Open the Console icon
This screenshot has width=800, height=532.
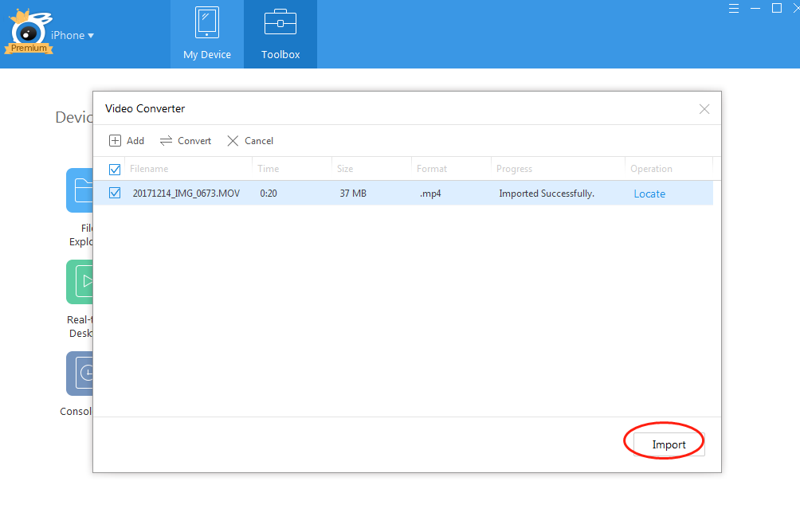80,374
